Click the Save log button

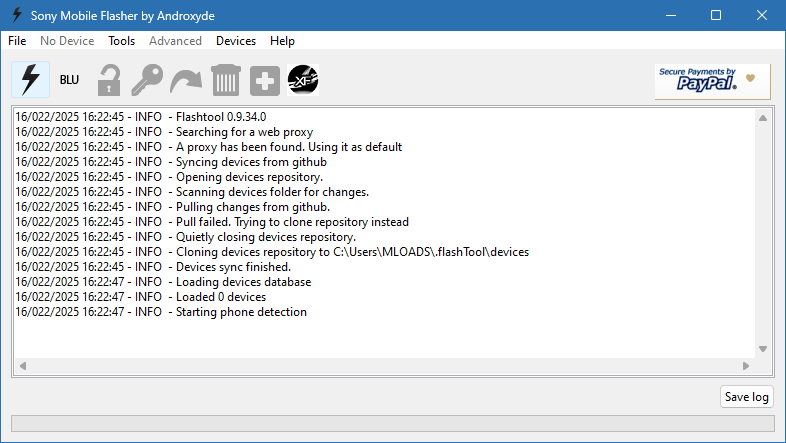coord(746,397)
